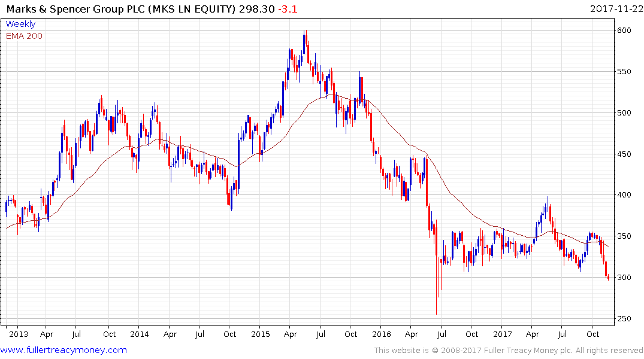Click the Apr label following 2015

(291, 334)
